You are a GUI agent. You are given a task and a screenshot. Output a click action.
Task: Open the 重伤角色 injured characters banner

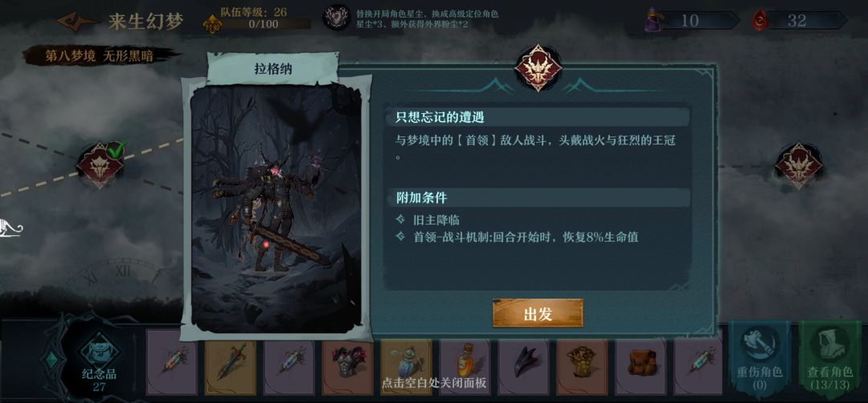pos(759,358)
